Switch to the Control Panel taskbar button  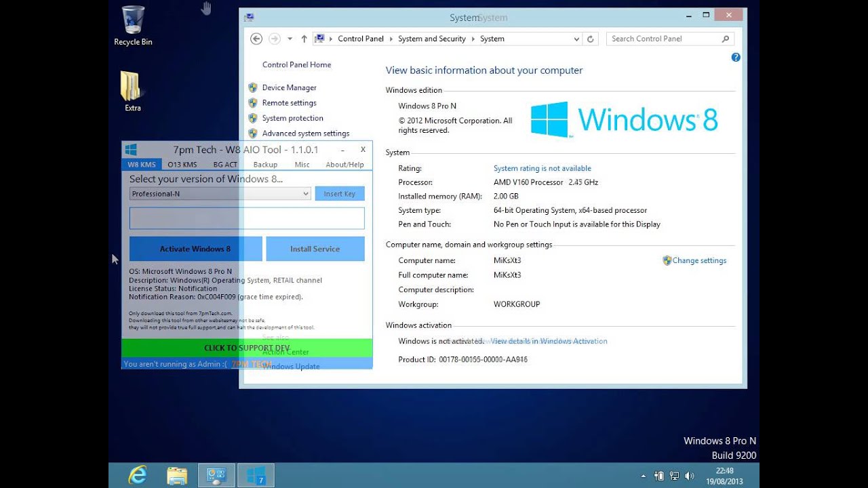coord(216,475)
